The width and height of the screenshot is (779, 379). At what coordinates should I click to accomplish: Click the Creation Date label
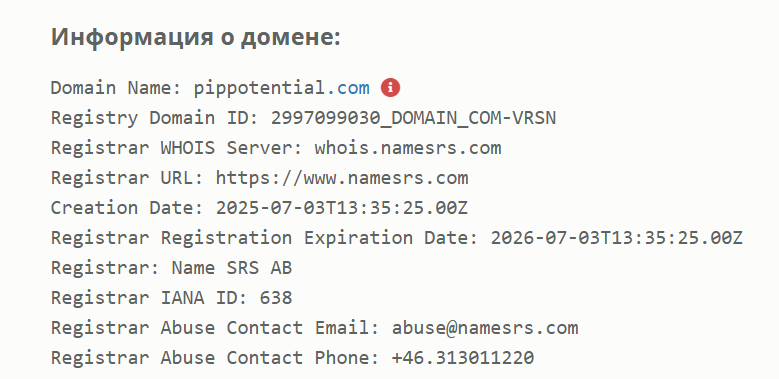[x=128, y=208]
